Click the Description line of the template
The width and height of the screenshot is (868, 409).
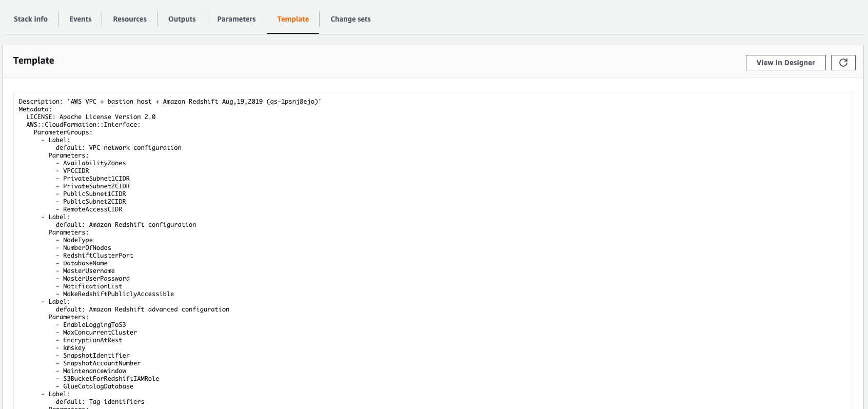(x=170, y=102)
